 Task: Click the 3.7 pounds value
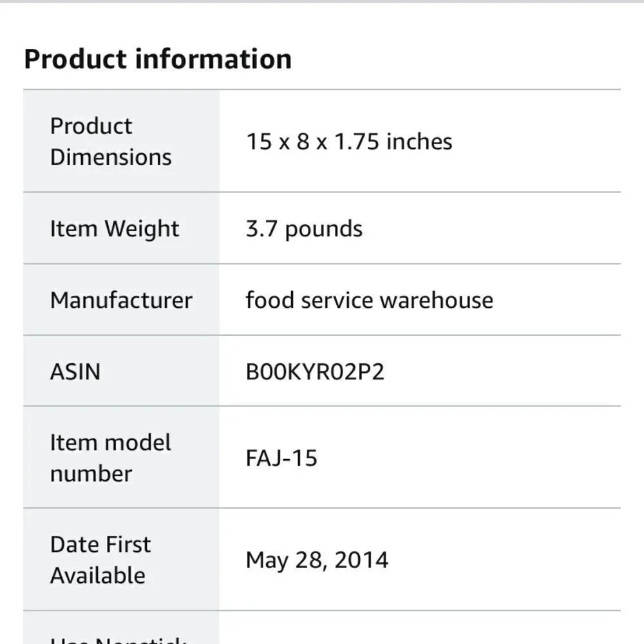point(304,229)
